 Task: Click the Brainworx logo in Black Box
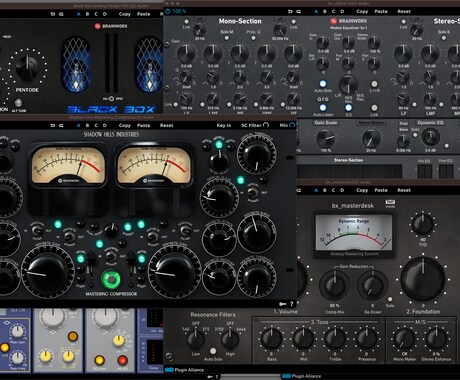(111, 26)
